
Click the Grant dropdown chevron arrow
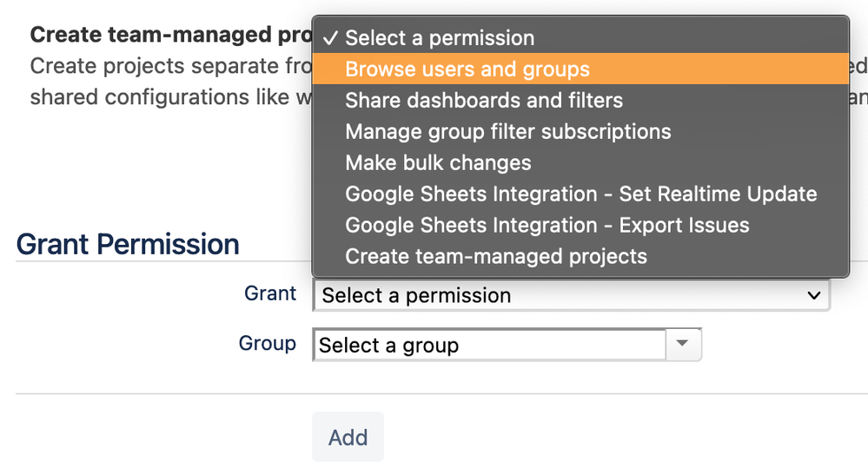pyautogui.click(x=814, y=295)
